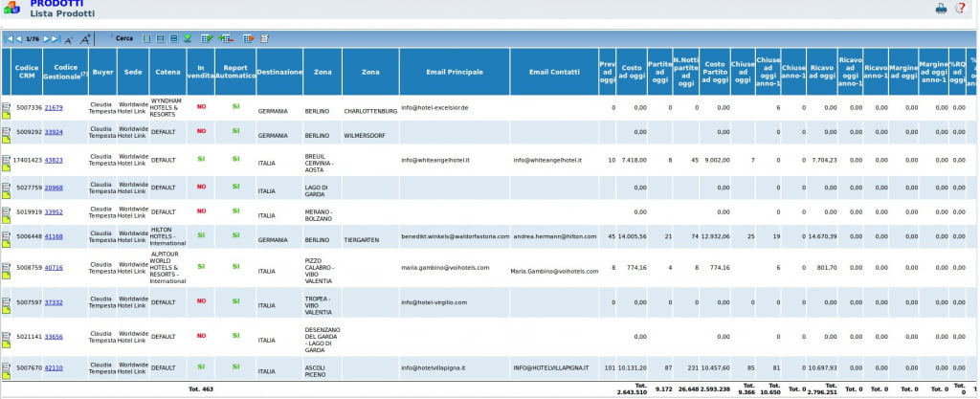Sort by In vendita column header

point(201,72)
